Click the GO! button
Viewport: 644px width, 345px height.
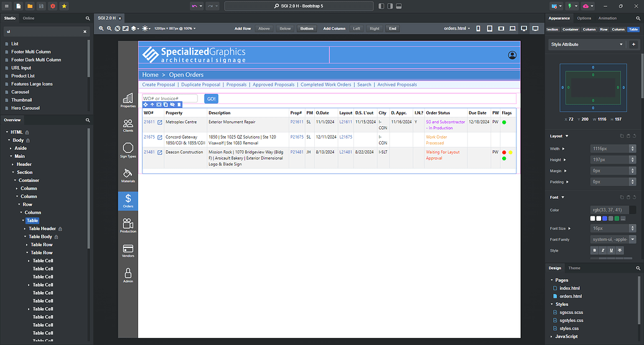211,99
